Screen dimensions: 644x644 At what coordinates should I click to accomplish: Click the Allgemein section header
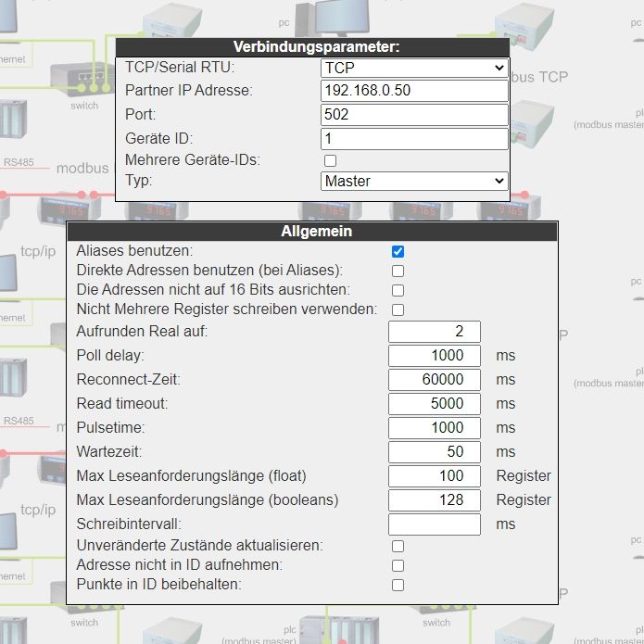point(312,232)
